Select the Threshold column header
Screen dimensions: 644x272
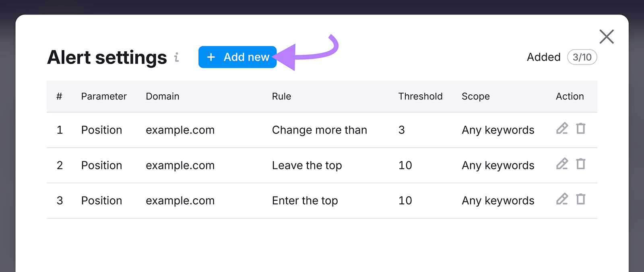tap(420, 96)
